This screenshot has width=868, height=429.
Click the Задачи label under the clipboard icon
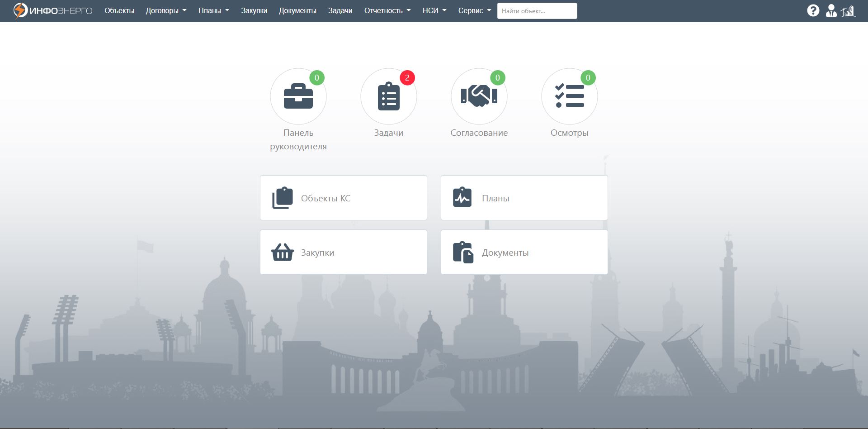coord(389,133)
